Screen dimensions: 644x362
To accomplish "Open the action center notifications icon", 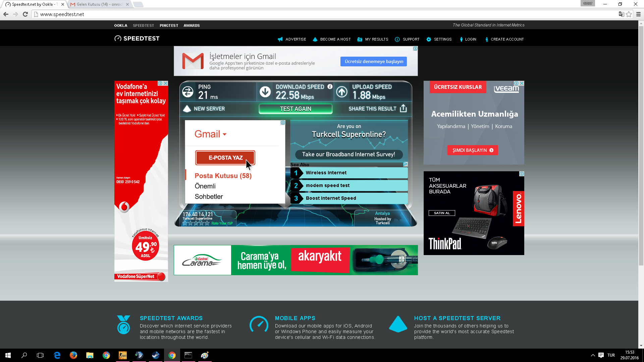I will pos(601,355).
